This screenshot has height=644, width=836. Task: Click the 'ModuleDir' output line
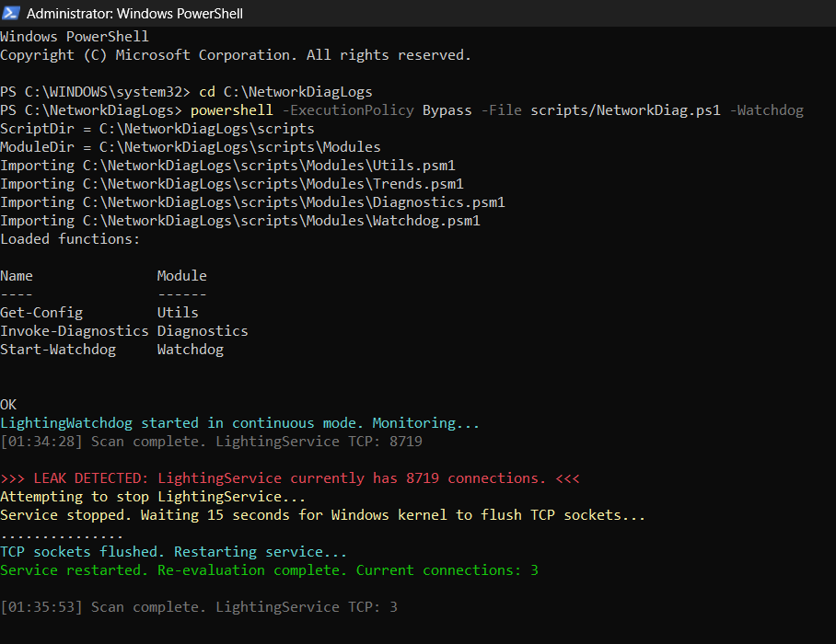(x=191, y=147)
